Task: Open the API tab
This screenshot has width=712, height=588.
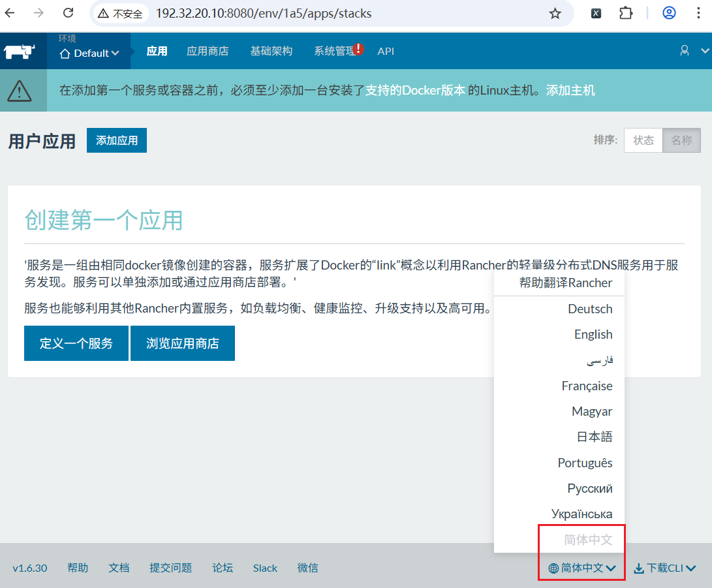Action: click(x=386, y=52)
